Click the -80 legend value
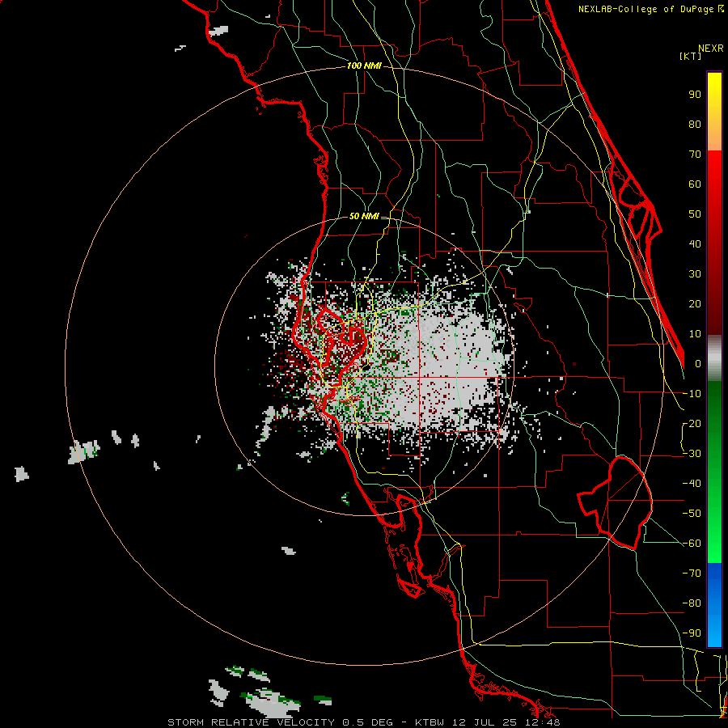728x728 pixels. pos(692,603)
